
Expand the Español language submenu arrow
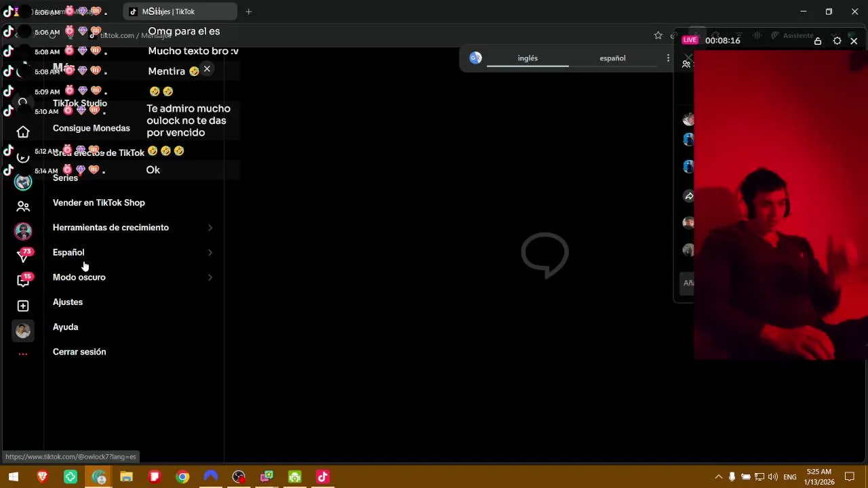210,253
